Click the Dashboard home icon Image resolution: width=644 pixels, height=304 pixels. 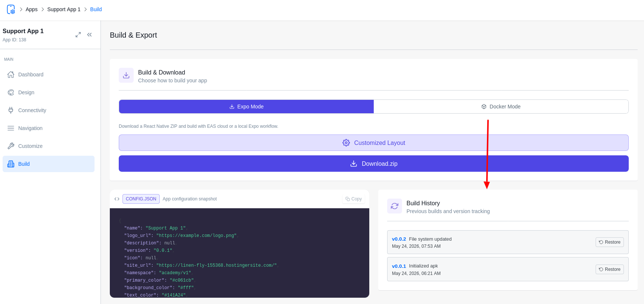(11, 75)
